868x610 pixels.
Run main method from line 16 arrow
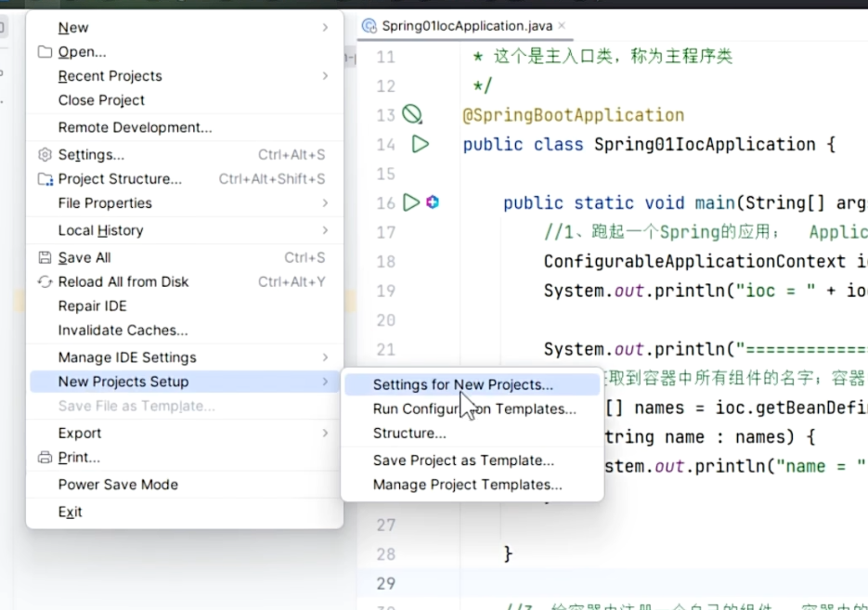coord(410,202)
